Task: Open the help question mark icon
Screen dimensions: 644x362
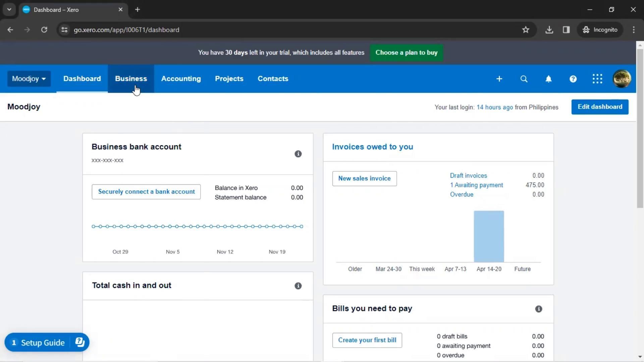Action: [x=573, y=79]
